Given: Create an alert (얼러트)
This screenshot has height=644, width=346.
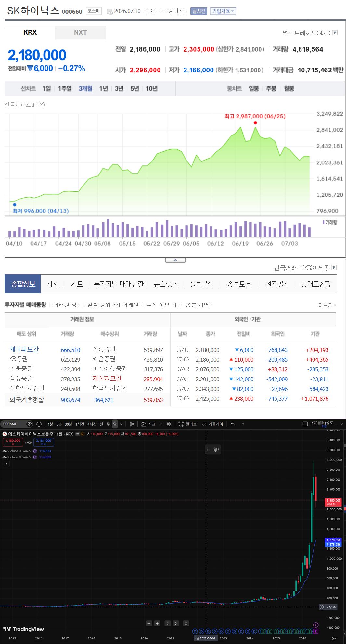Looking at the screenshot, I should pyautogui.click(x=187, y=424).
